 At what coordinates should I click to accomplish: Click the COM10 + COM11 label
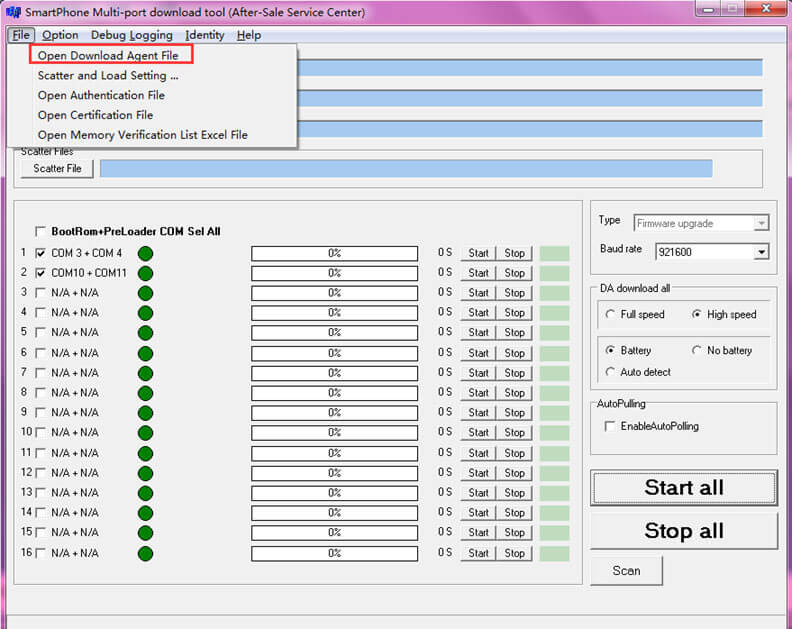[89, 273]
